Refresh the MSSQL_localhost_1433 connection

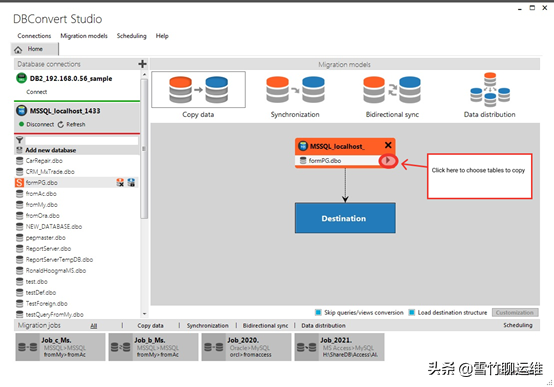(x=71, y=124)
